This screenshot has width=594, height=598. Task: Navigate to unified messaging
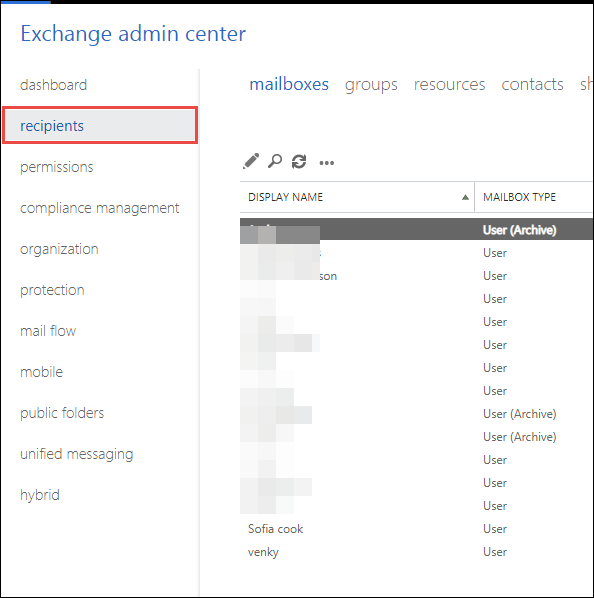coord(77,454)
